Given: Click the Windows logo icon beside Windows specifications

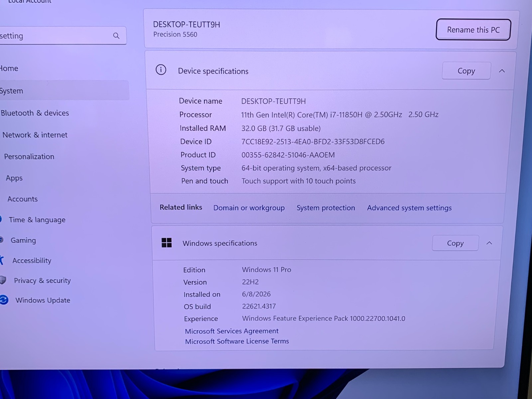Looking at the screenshot, I should click(167, 243).
